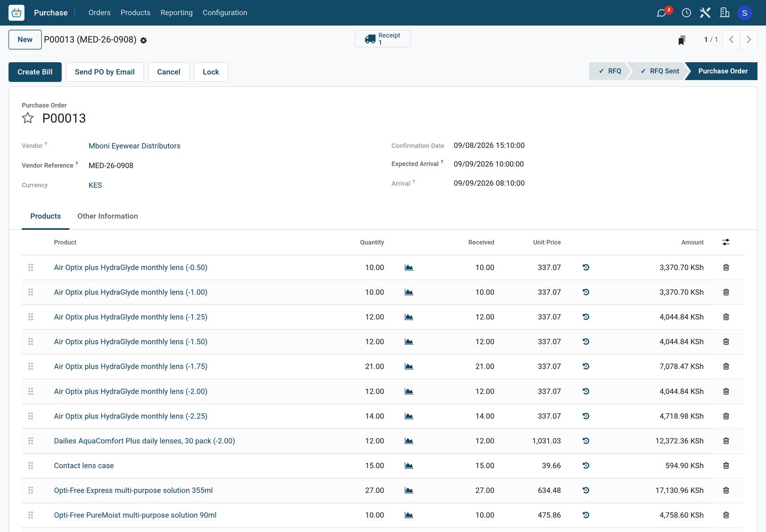The width and height of the screenshot is (766, 532).
Task: Open the company switcher building icon
Action: coord(725,13)
